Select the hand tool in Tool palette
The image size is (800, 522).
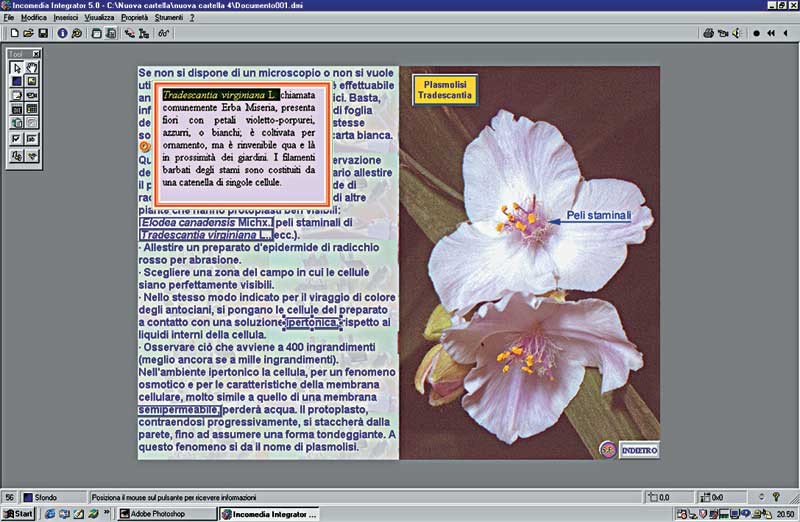click(x=32, y=67)
